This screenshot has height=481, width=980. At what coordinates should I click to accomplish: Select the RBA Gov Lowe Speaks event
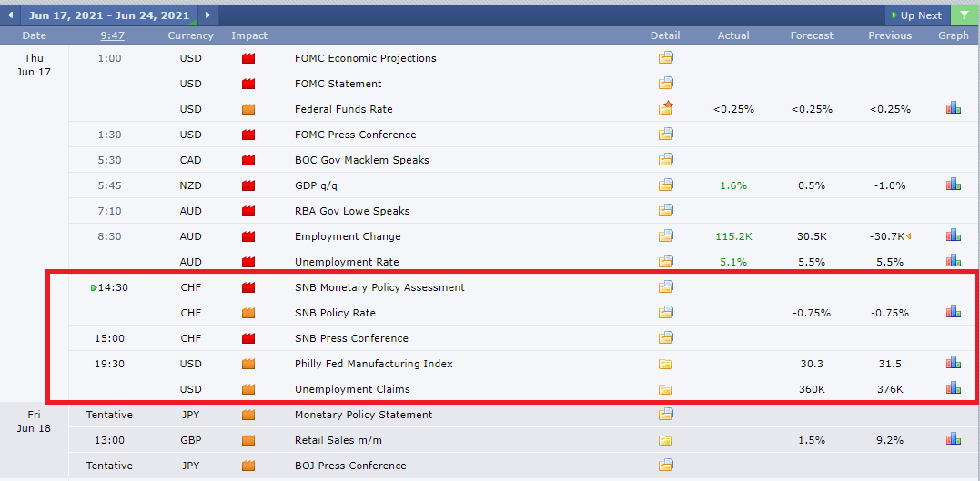point(352,211)
